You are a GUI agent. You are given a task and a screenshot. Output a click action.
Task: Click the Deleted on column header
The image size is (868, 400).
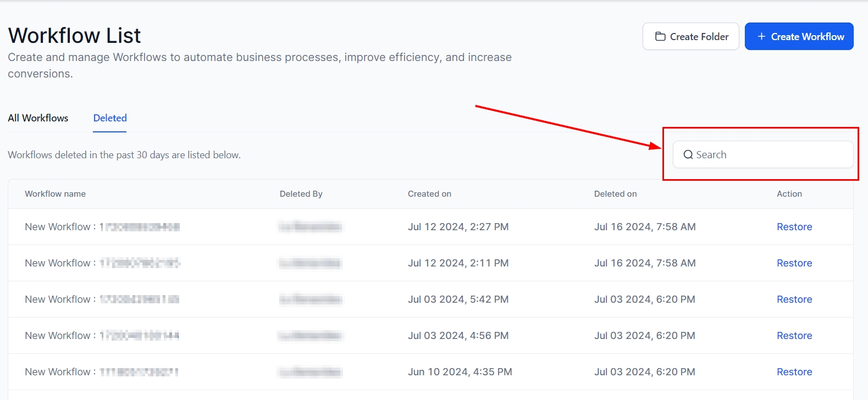click(615, 194)
